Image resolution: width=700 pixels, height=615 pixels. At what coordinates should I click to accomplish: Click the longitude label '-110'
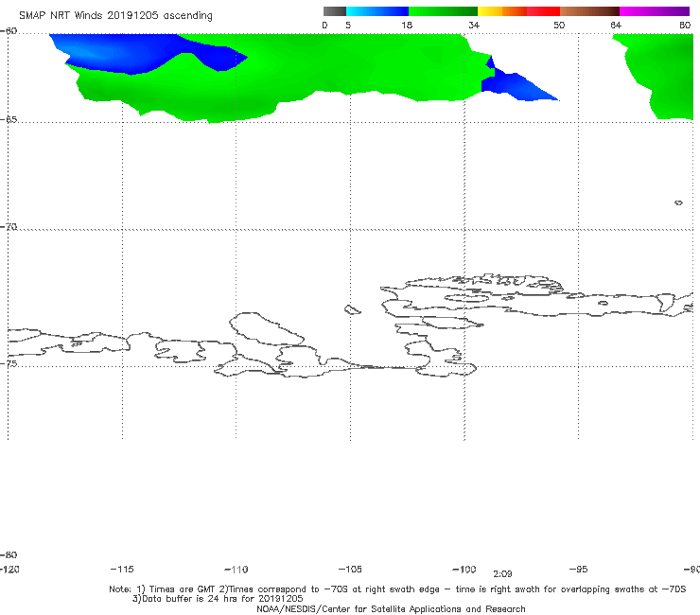coord(236,570)
